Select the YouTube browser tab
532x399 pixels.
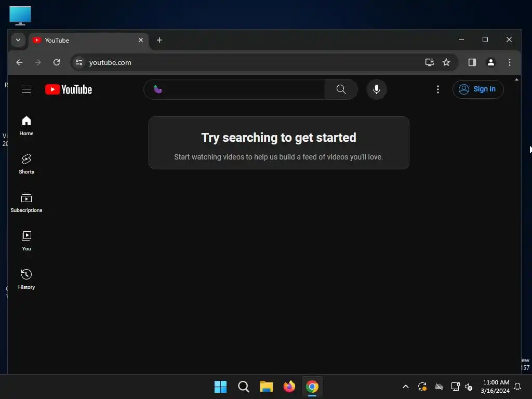tap(89, 41)
